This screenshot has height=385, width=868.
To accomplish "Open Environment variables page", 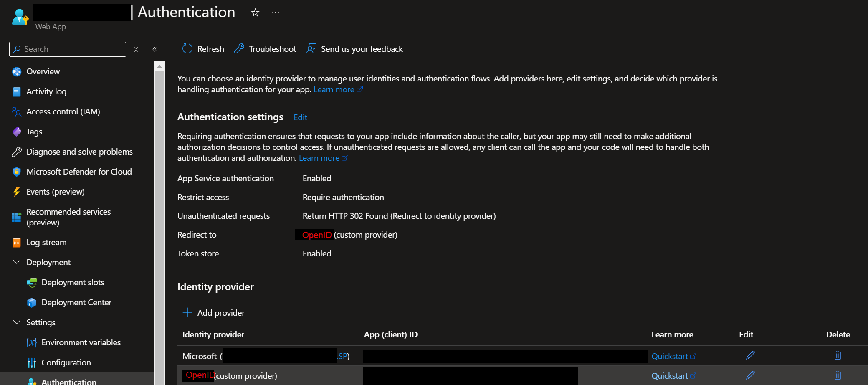I will [81, 343].
